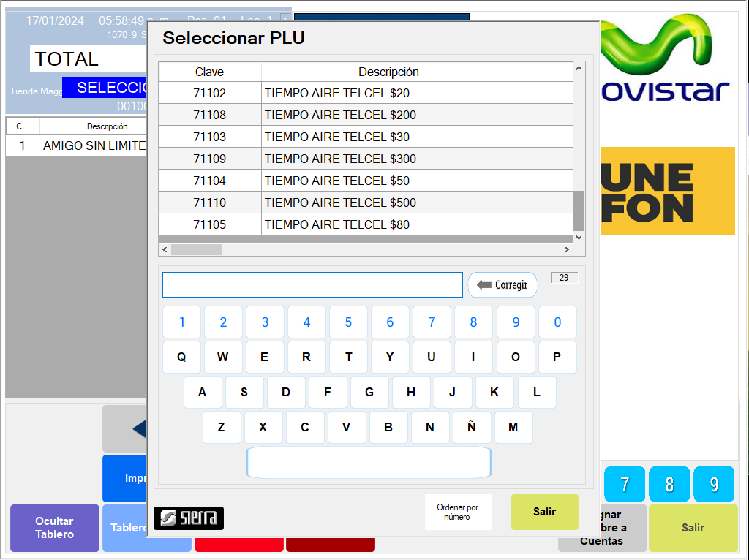Click the Corregir backspace button
749x560 pixels.
point(503,285)
